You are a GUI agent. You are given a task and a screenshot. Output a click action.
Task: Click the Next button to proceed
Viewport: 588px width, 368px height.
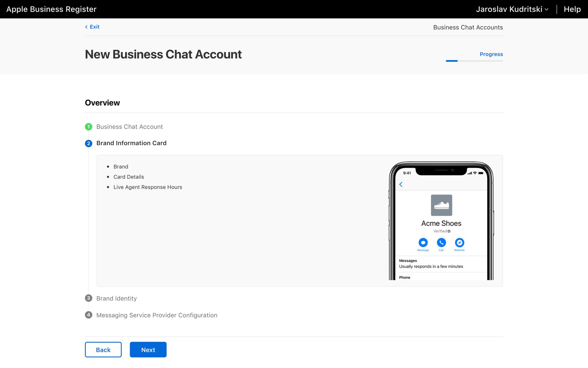(x=148, y=349)
